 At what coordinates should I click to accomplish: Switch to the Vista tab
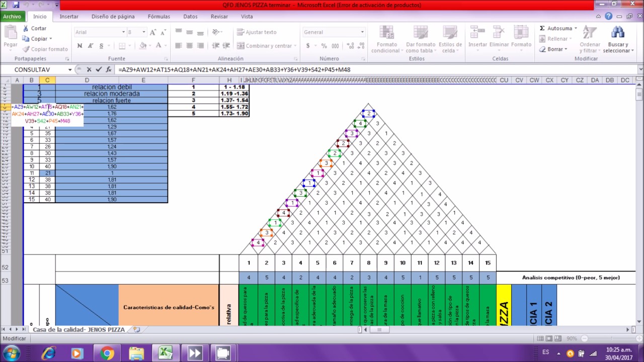(x=247, y=16)
